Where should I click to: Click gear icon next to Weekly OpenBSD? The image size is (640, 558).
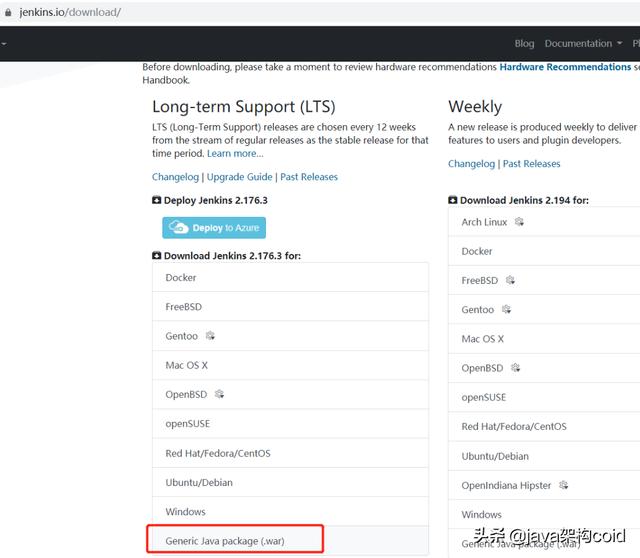point(516,368)
